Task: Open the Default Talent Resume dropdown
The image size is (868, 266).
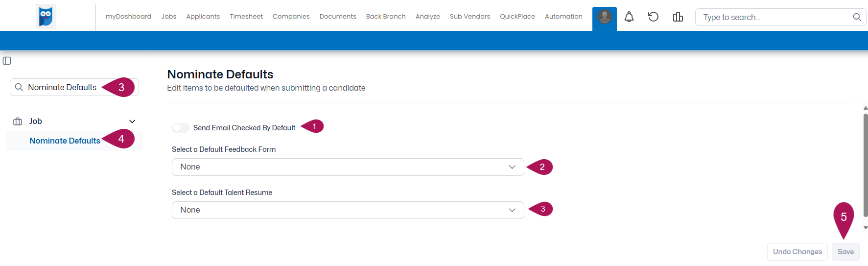Action: 348,210
